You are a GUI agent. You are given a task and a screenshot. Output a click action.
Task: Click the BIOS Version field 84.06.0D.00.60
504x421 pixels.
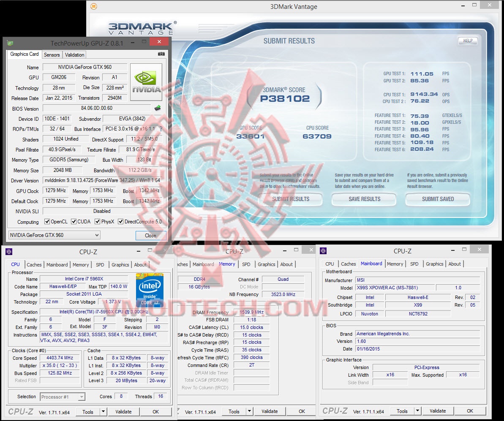[x=97, y=108]
